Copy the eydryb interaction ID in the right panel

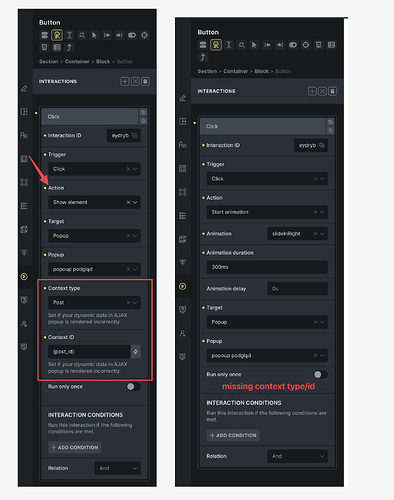322,145
